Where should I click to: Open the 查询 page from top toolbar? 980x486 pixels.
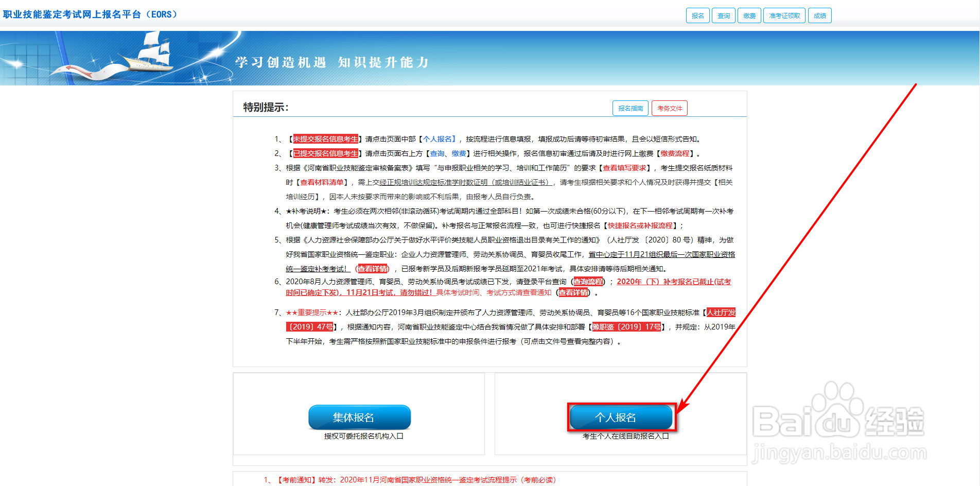coord(723,15)
